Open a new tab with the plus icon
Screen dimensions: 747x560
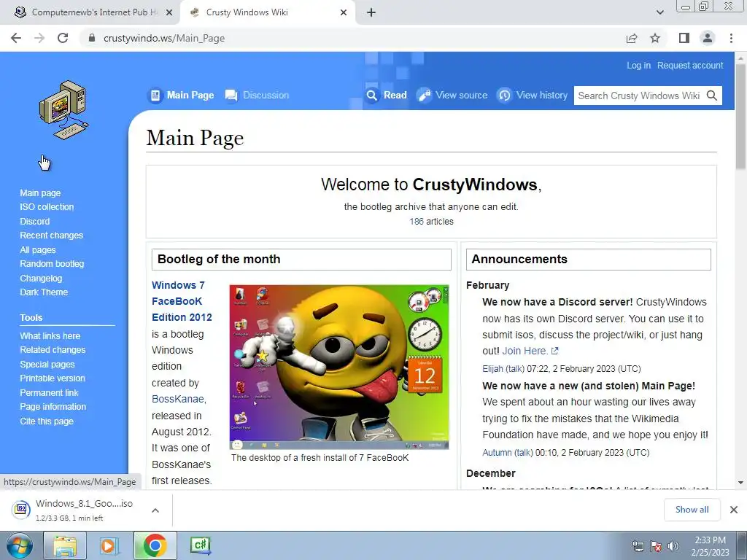(x=371, y=12)
